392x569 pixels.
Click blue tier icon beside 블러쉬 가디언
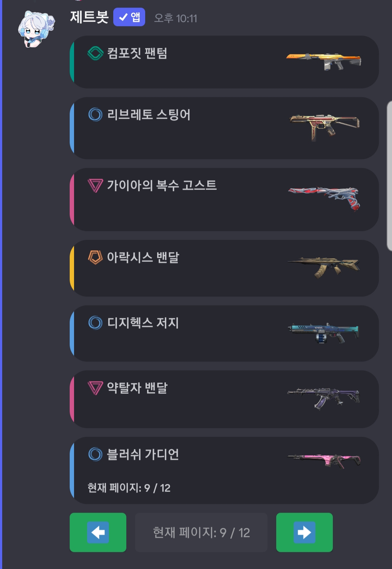tap(95, 454)
